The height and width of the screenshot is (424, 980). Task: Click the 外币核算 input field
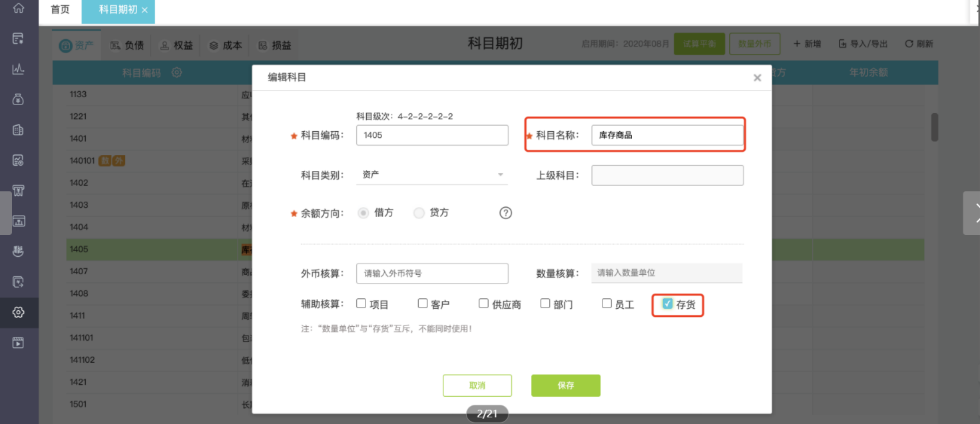click(x=432, y=273)
